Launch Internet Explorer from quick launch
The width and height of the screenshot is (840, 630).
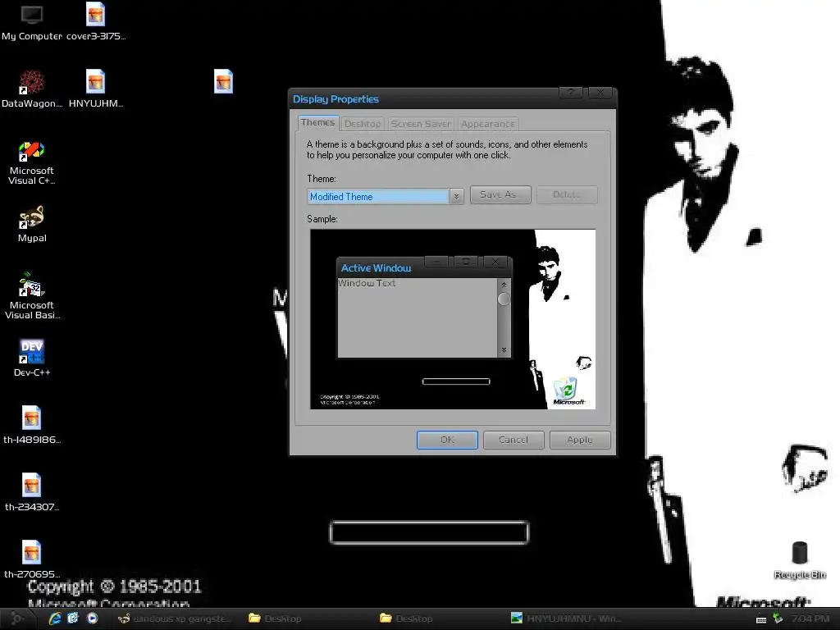pyautogui.click(x=55, y=619)
